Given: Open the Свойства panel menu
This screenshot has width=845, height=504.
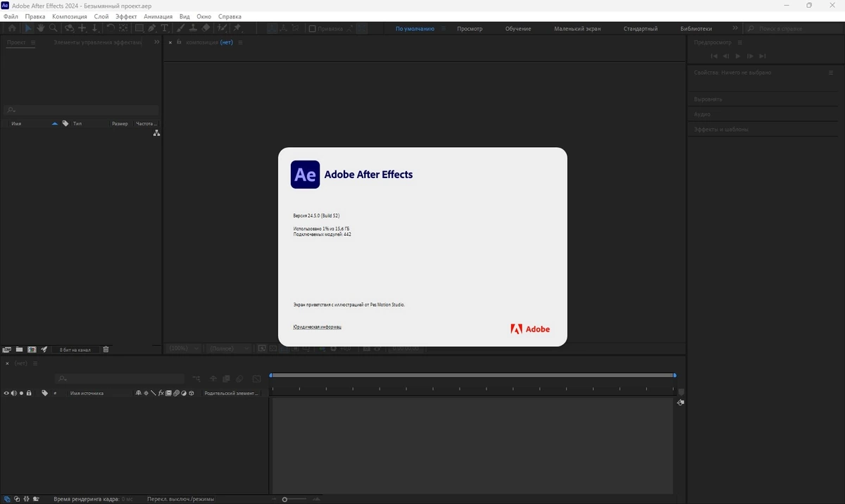Looking at the screenshot, I should point(831,73).
